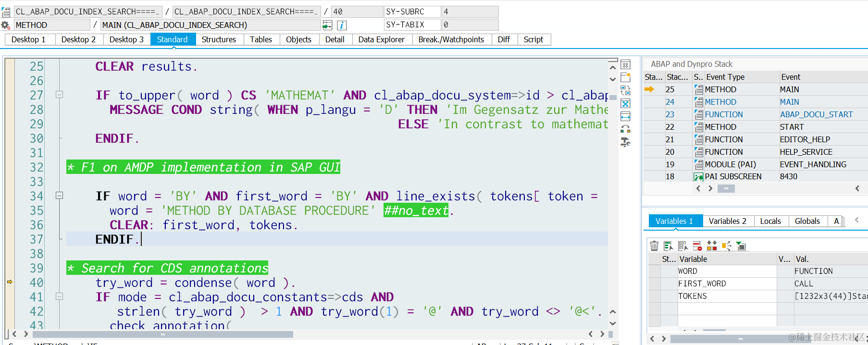Image resolution: width=868 pixels, height=345 pixels.
Task: Open the Objects tab
Action: click(x=298, y=39)
